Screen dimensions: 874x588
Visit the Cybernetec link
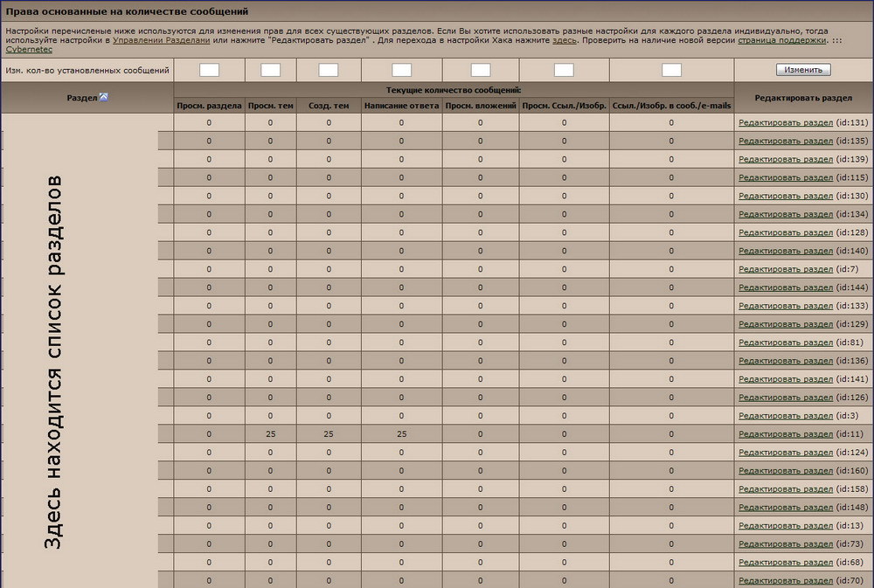click(x=29, y=49)
